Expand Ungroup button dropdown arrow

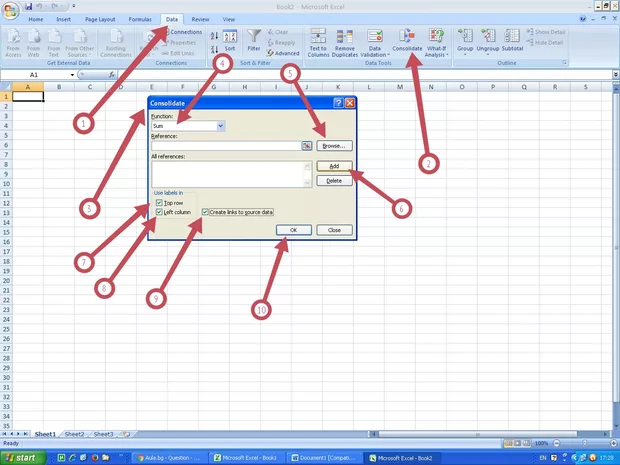488,55
